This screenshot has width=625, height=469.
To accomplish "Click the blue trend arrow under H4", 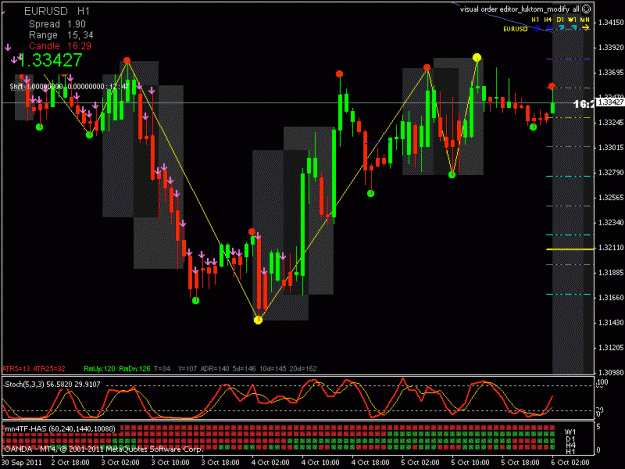I will coord(549,28).
